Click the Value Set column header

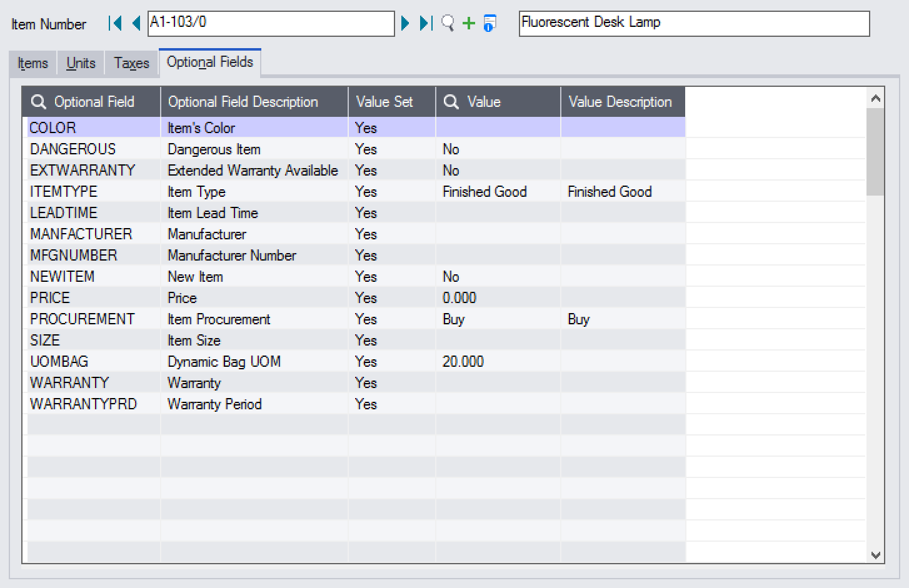click(x=392, y=102)
